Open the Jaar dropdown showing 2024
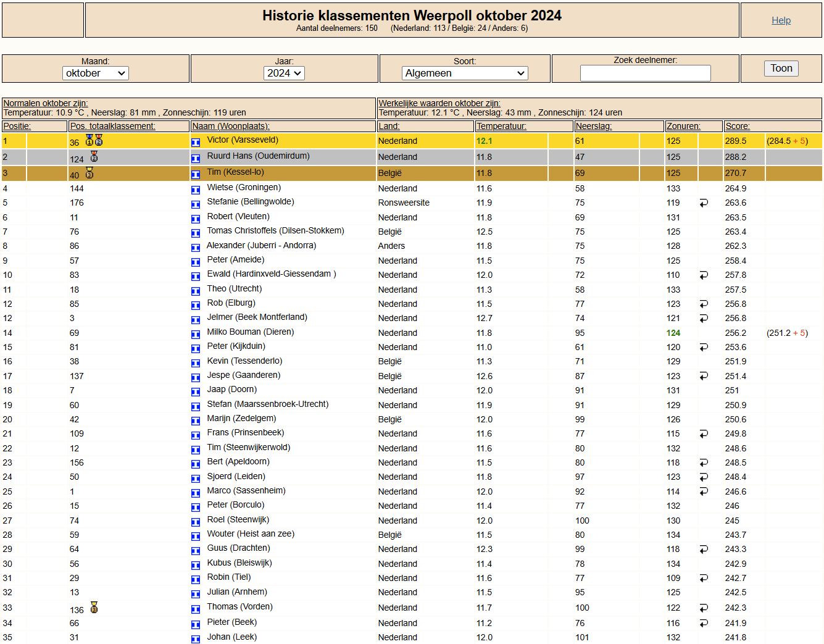 (285, 73)
